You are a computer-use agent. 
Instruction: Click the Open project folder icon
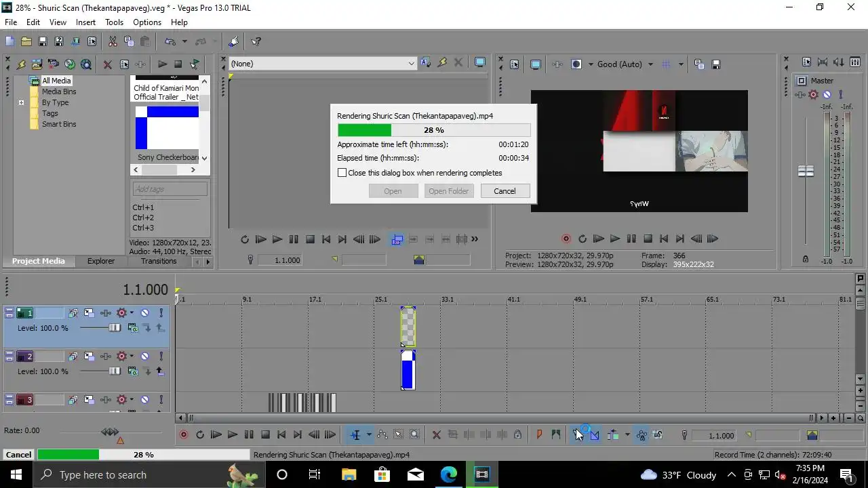(x=26, y=41)
